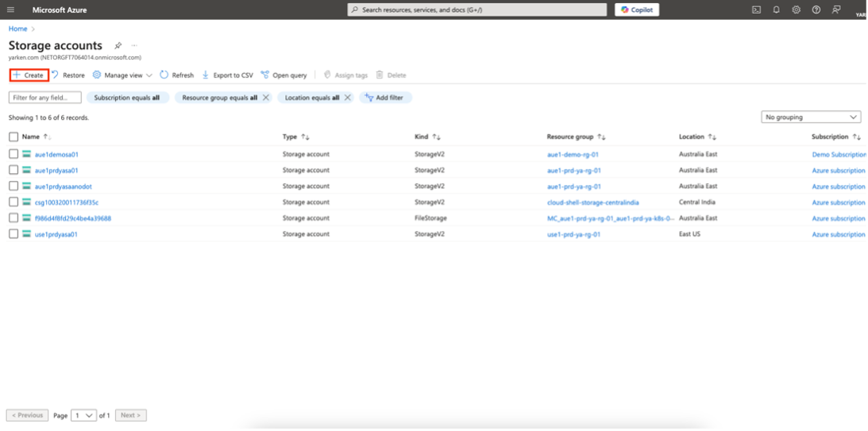Click the Microsoft Azure title
The width and height of the screenshot is (868, 431).
point(60,10)
